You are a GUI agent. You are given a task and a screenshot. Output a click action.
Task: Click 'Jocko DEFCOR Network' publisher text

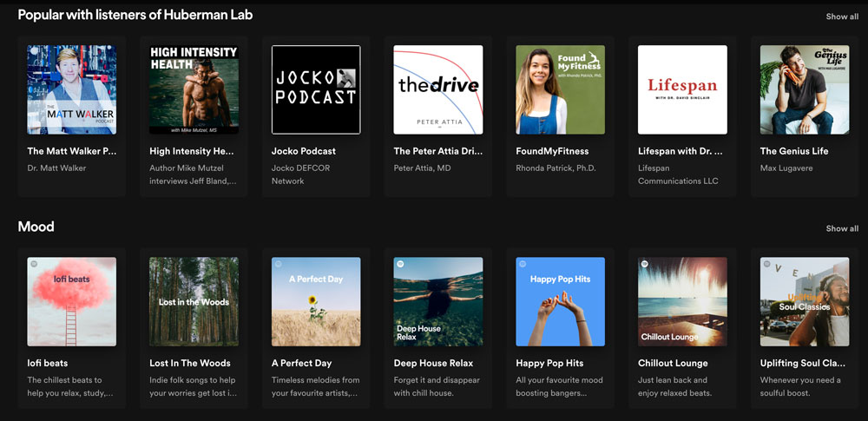[x=300, y=174]
